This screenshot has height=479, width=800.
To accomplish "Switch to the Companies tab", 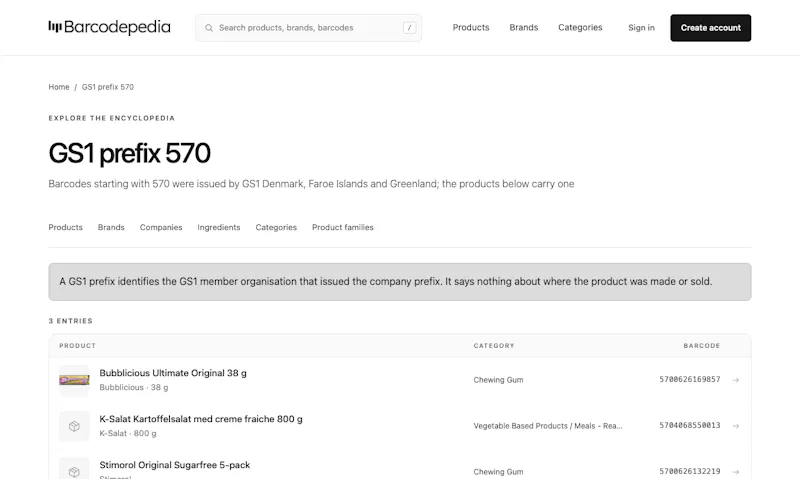I will [x=161, y=228].
